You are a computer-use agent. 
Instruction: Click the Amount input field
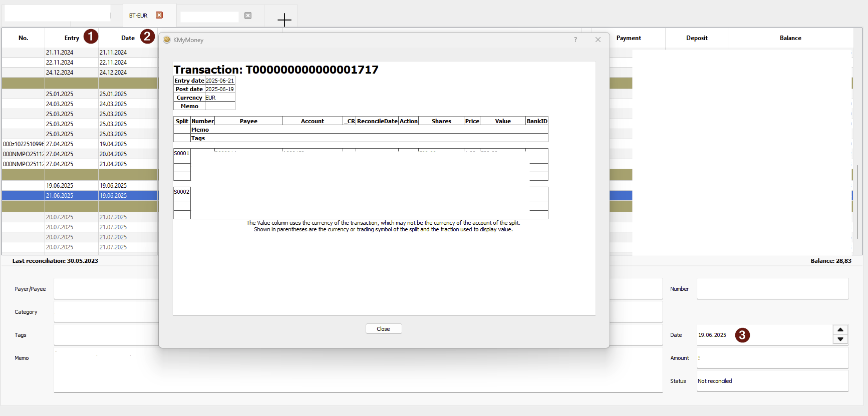tap(772, 358)
